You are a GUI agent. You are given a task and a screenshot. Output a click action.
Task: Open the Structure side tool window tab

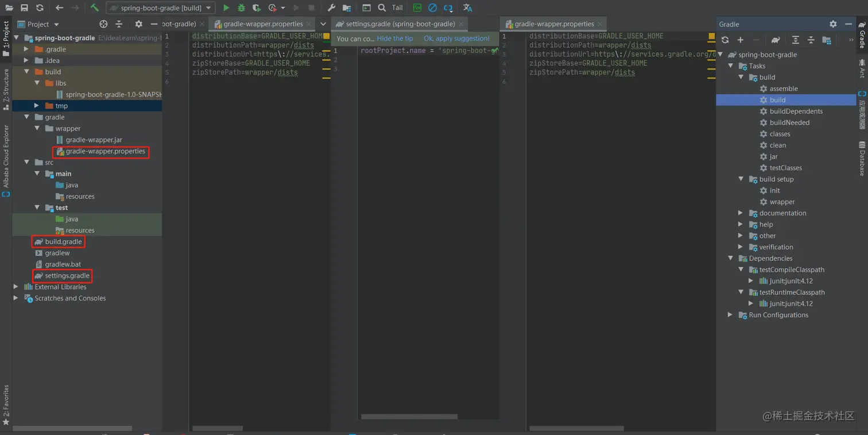coord(6,90)
